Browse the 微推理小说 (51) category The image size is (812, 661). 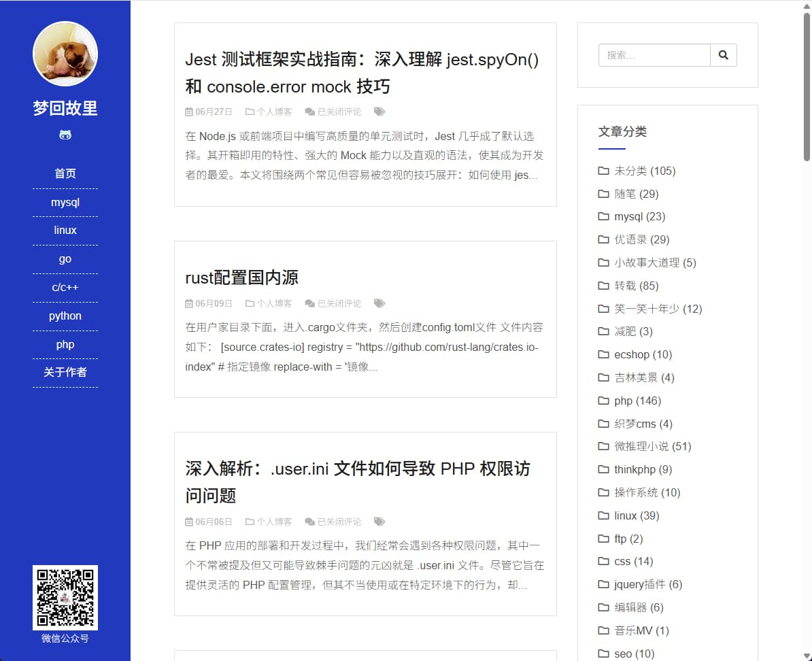pos(652,446)
